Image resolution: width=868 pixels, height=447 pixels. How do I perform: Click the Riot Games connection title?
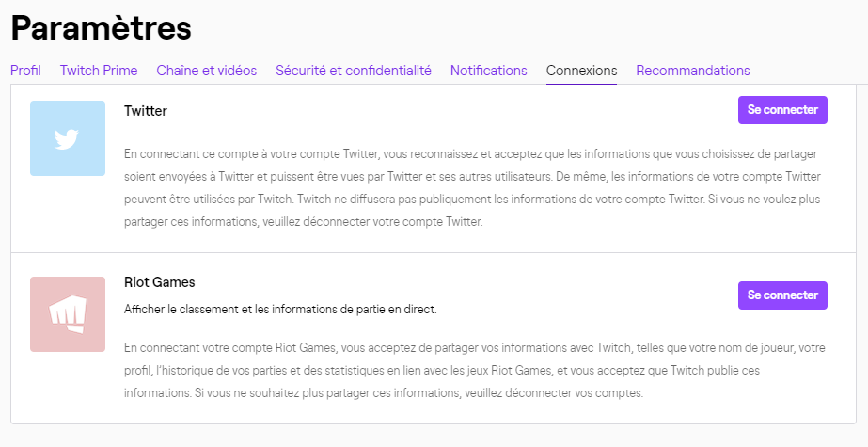[160, 282]
